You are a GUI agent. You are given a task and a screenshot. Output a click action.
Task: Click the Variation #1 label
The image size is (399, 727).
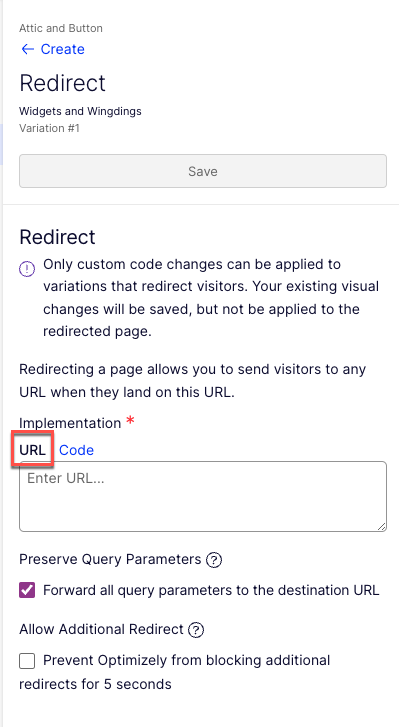(x=49, y=128)
